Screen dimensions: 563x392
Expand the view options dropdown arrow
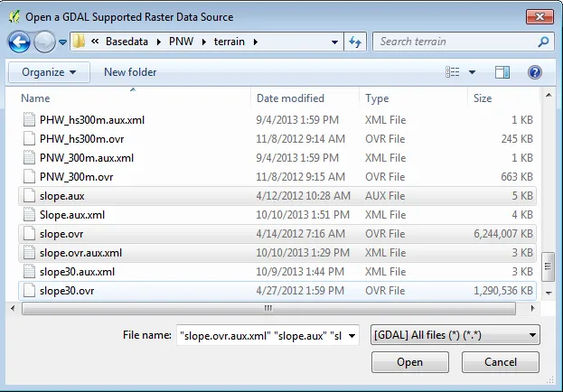click(472, 72)
